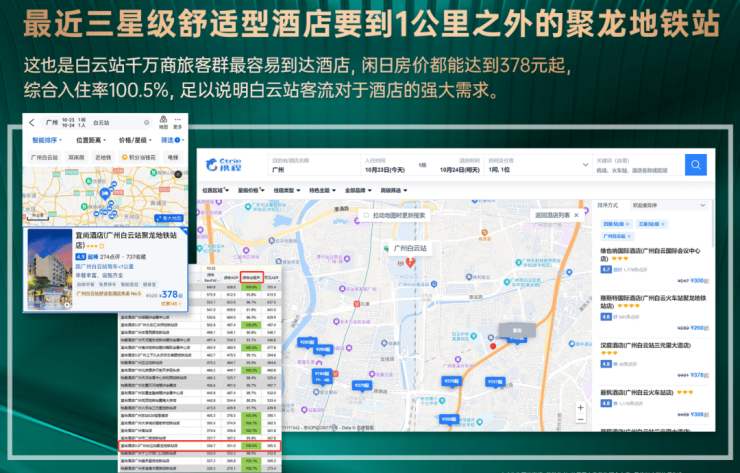The width and height of the screenshot is (740, 473).
Task: Open the 住宿类型 filter menu
Action: (x=287, y=190)
